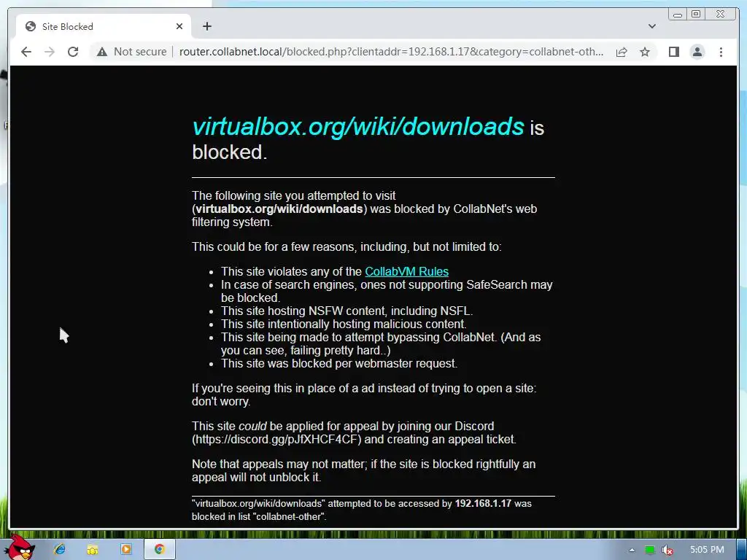Open Chrome three-dot menu
747x560 pixels.
click(x=721, y=52)
